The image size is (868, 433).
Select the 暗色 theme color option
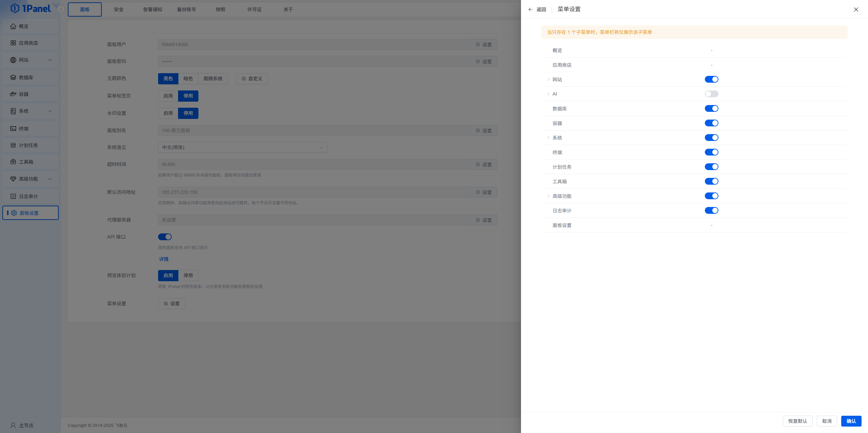point(188,79)
